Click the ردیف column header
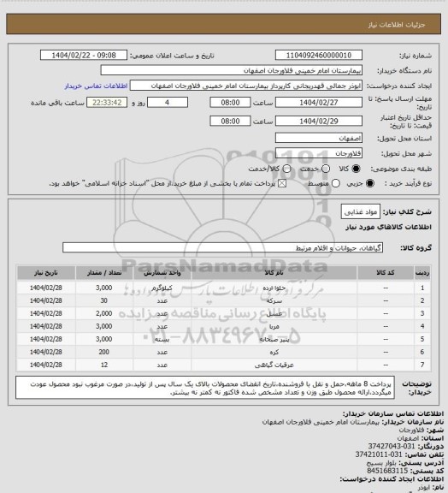This screenshot has width=448, height=493. 422,273
